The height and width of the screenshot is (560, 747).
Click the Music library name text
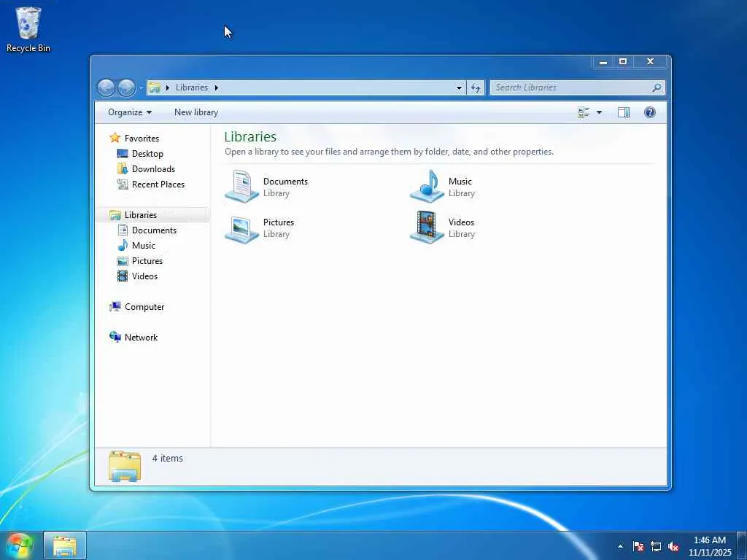pos(460,182)
